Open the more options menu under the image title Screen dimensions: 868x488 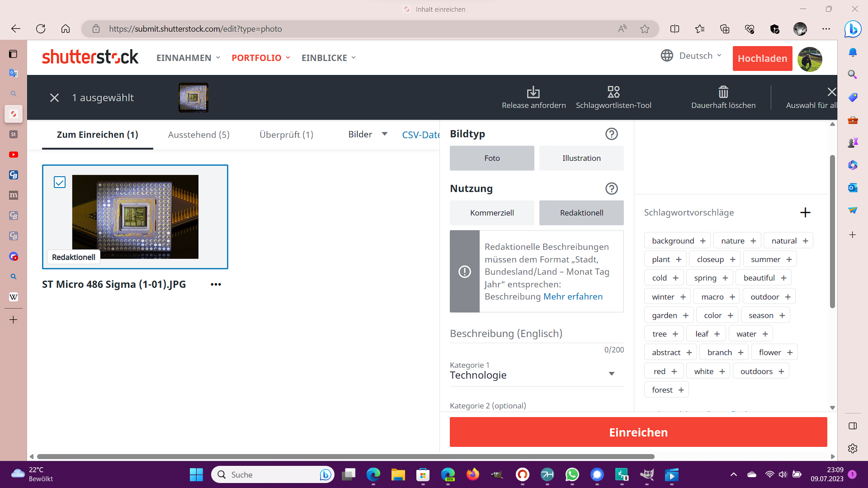pos(216,284)
